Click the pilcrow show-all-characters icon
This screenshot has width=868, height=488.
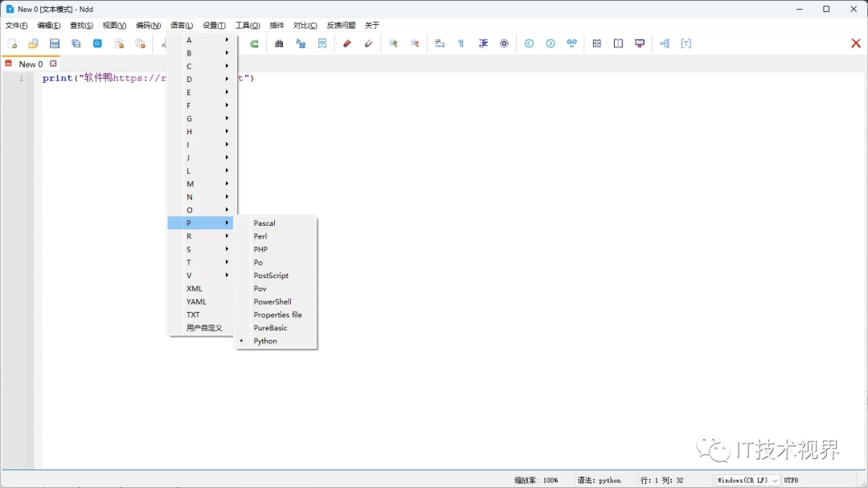(461, 43)
